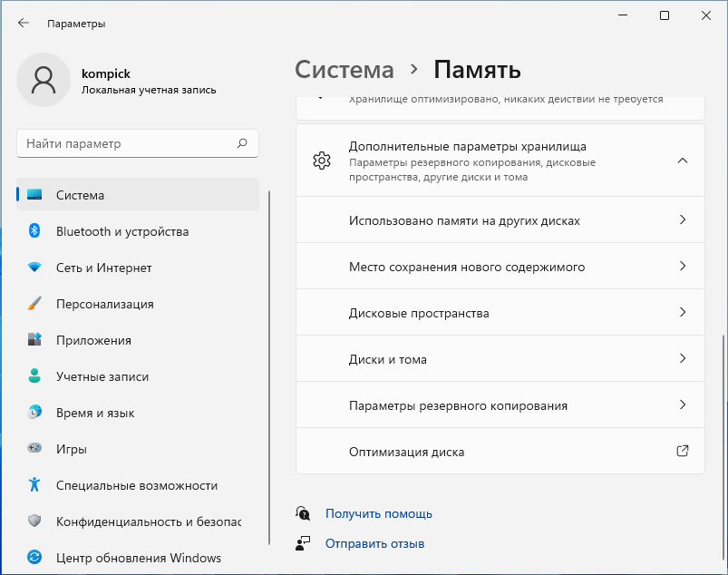Open Использовано памяти на других дисках
The height and width of the screenshot is (575, 728).
[500, 220]
